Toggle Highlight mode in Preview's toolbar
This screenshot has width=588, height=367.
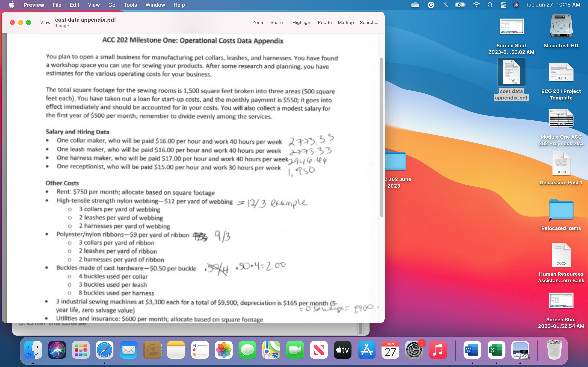click(x=302, y=22)
